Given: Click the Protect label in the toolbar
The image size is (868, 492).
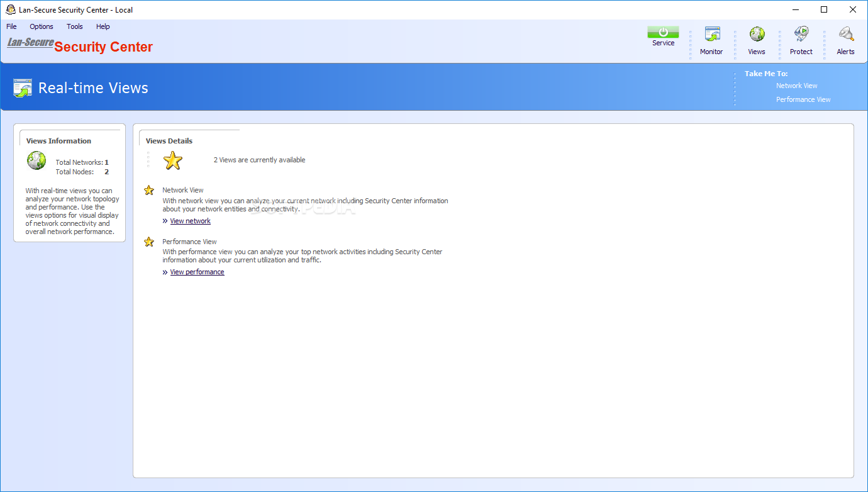Looking at the screenshot, I should click(x=801, y=52).
